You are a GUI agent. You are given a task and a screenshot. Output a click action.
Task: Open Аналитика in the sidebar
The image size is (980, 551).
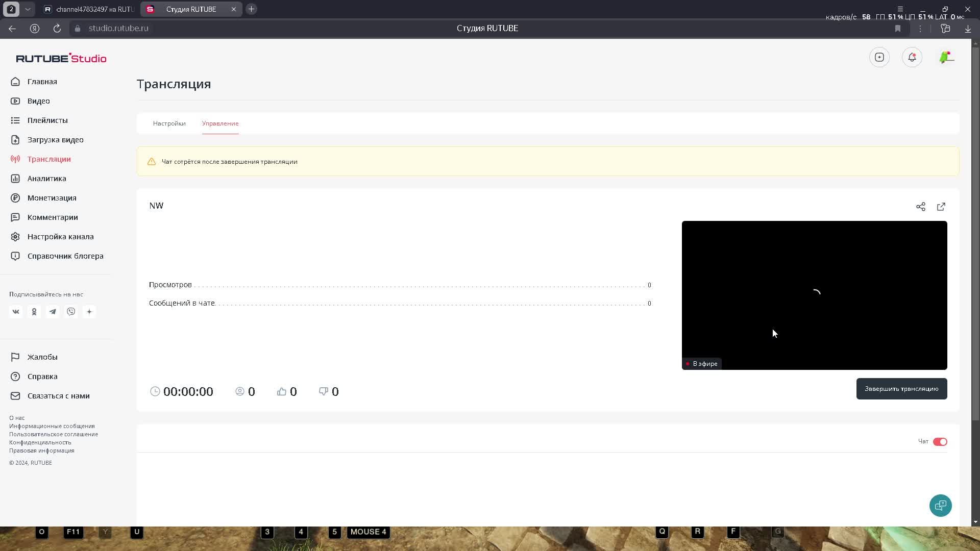(46, 179)
